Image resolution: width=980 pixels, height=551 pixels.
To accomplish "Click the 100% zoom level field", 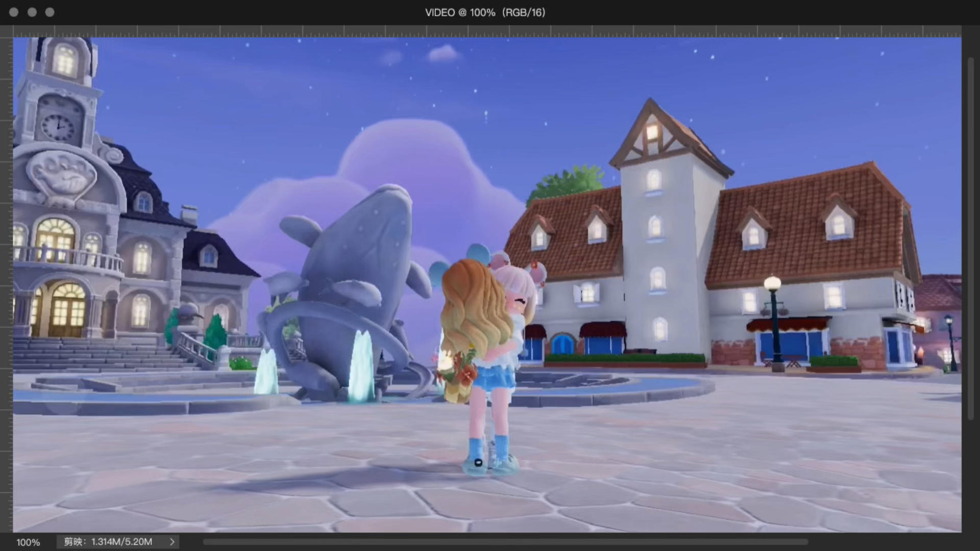I will coord(28,542).
